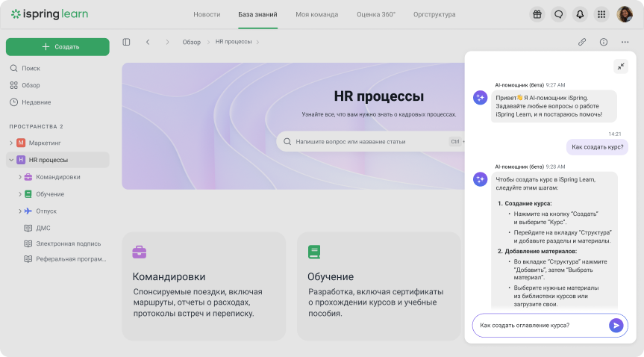Open the Новости tab
Image resolution: width=644 pixels, height=357 pixels.
point(207,14)
